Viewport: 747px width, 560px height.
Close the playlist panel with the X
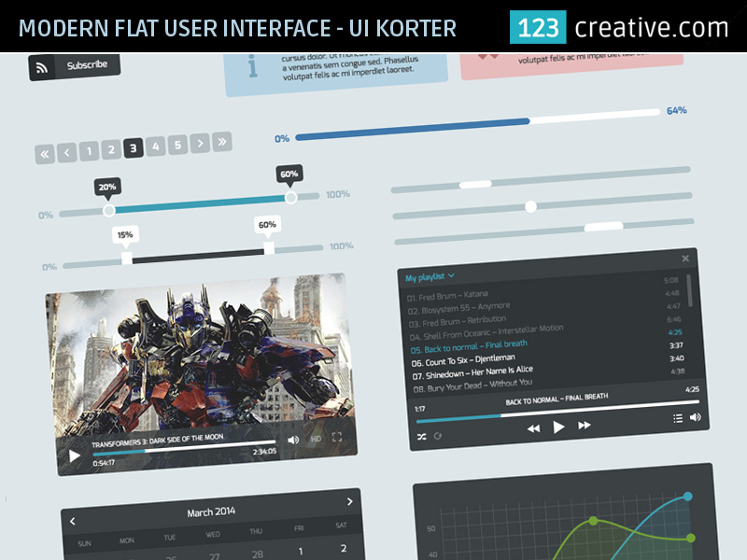click(686, 260)
